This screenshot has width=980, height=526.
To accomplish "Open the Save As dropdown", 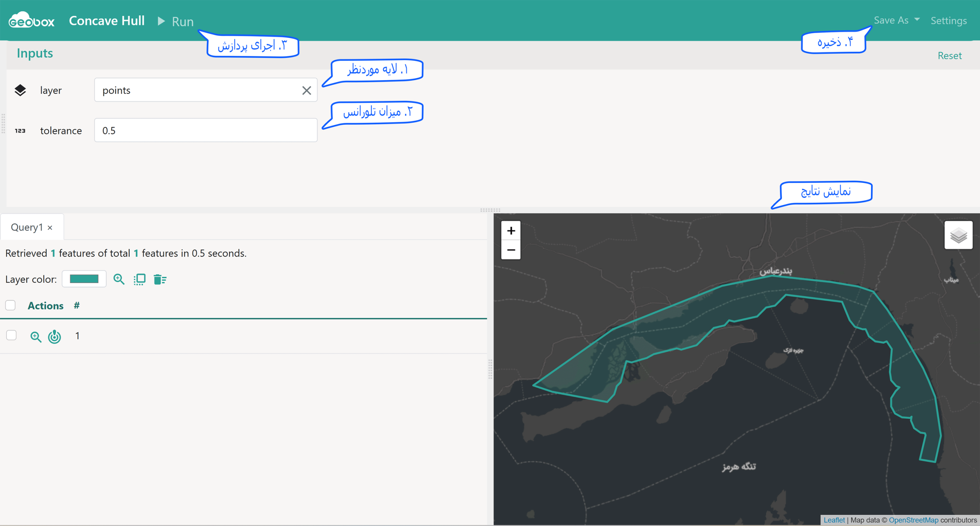I will [x=897, y=20].
